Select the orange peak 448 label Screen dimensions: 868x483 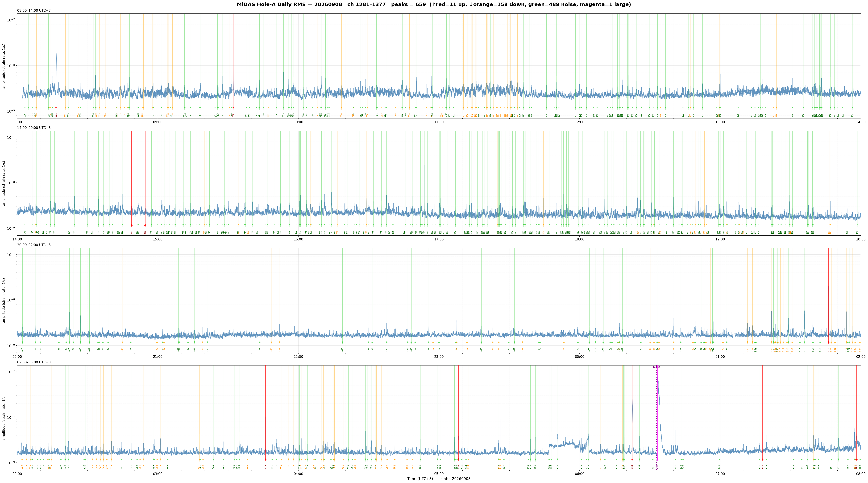pyautogui.click(x=271, y=350)
